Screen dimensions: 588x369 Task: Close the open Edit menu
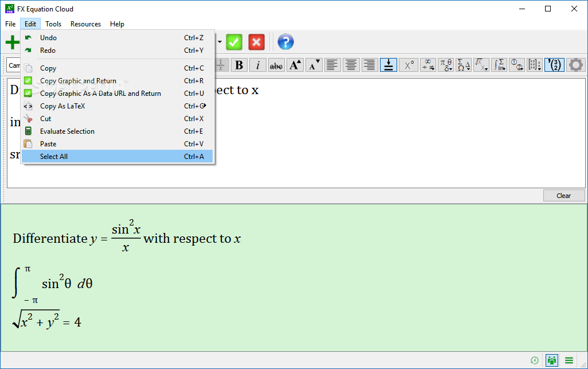[30, 24]
